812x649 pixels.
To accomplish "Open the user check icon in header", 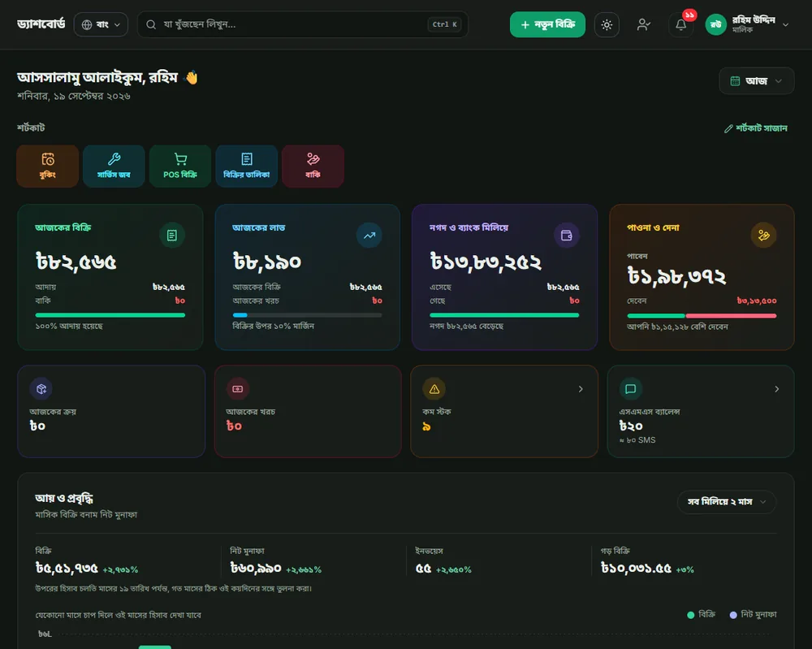I will pyautogui.click(x=643, y=24).
